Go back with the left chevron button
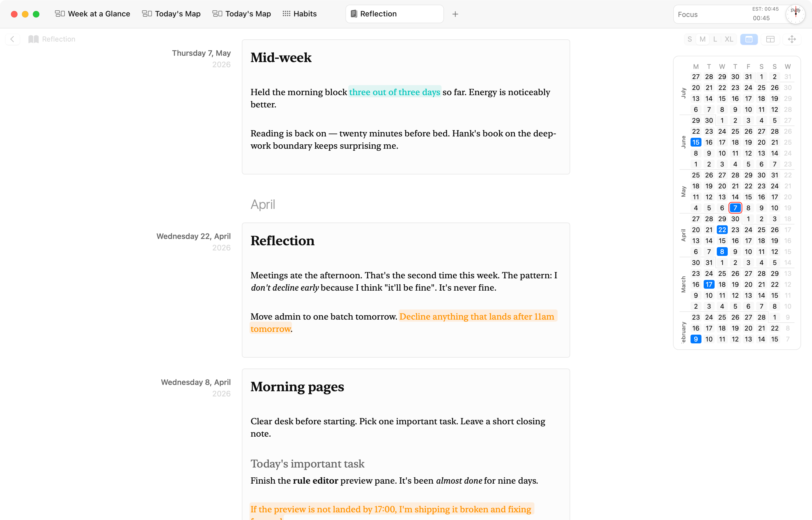Screen dimensions: 812x520 13,39
